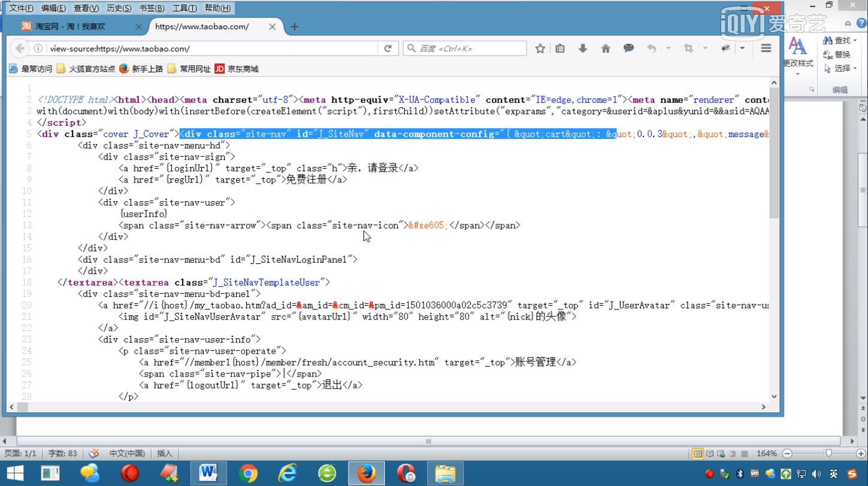Open 京东商城 bookmark
This screenshot has height=486, width=868.
237,69
